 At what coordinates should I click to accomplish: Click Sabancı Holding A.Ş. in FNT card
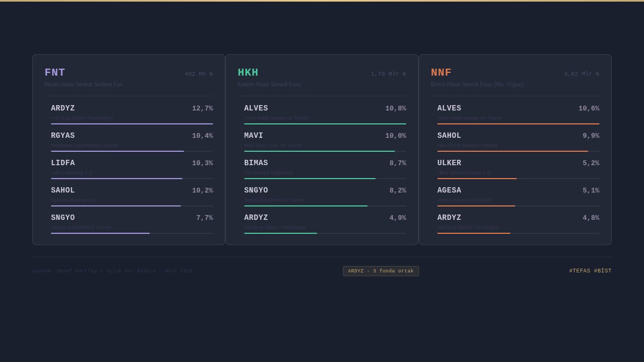tap(74, 200)
